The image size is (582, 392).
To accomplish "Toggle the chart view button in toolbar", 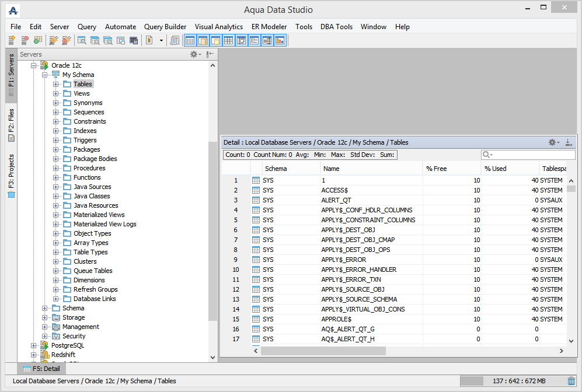I will [280, 40].
